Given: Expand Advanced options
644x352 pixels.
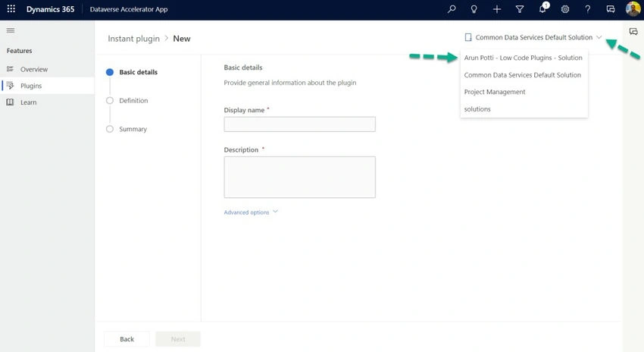Looking at the screenshot, I should click(x=251, y=212).
